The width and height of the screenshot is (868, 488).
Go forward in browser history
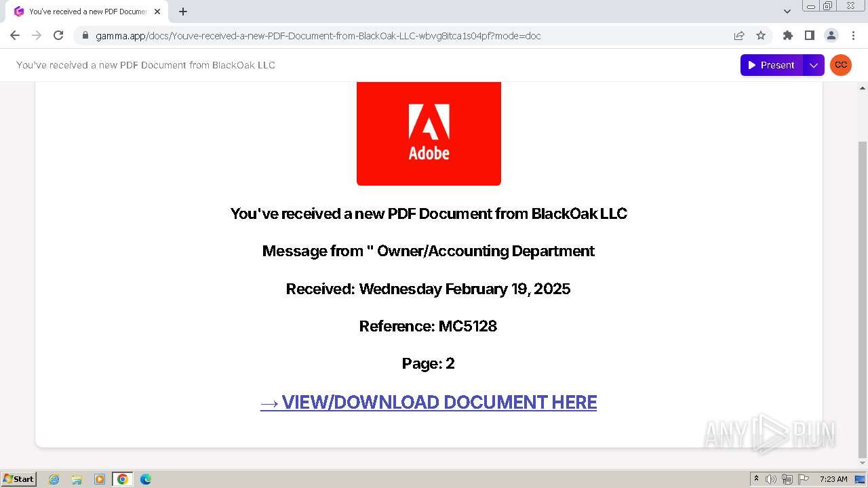[x=37, y=35]
